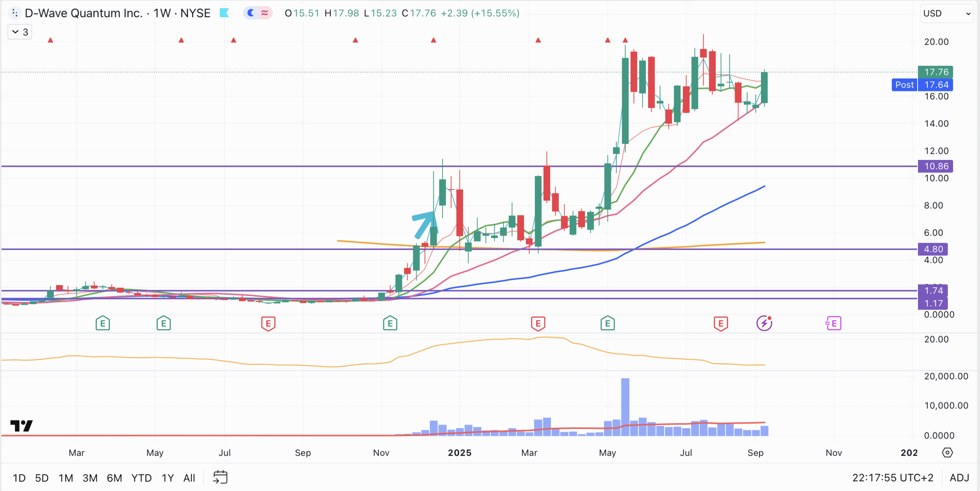Viewport: 980px width, 491px height.
Task: Open the magenta upcoming earnings E marker near November
Action: point(833,323)
